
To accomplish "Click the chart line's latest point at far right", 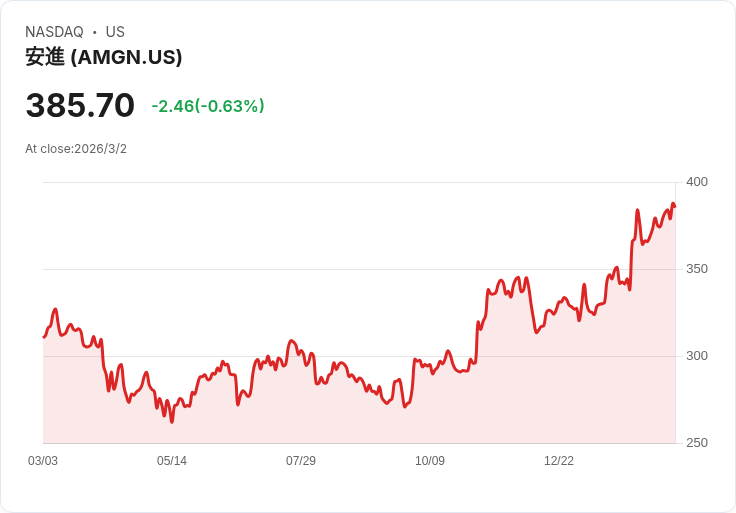I will [675, 207].
